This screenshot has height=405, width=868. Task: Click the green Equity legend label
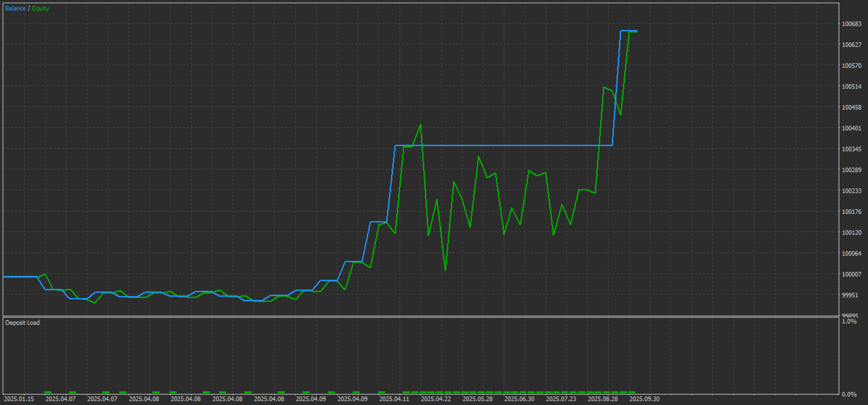40,8
